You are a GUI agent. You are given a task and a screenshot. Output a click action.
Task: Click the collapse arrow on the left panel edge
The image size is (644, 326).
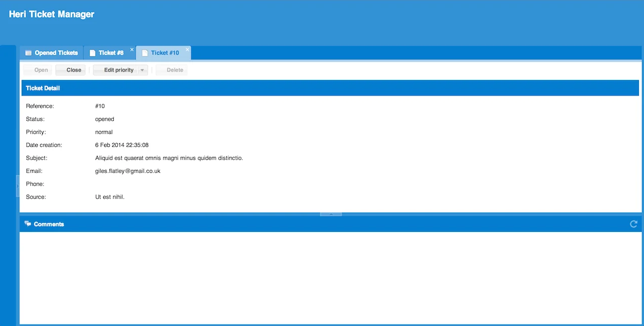(18, 186)
